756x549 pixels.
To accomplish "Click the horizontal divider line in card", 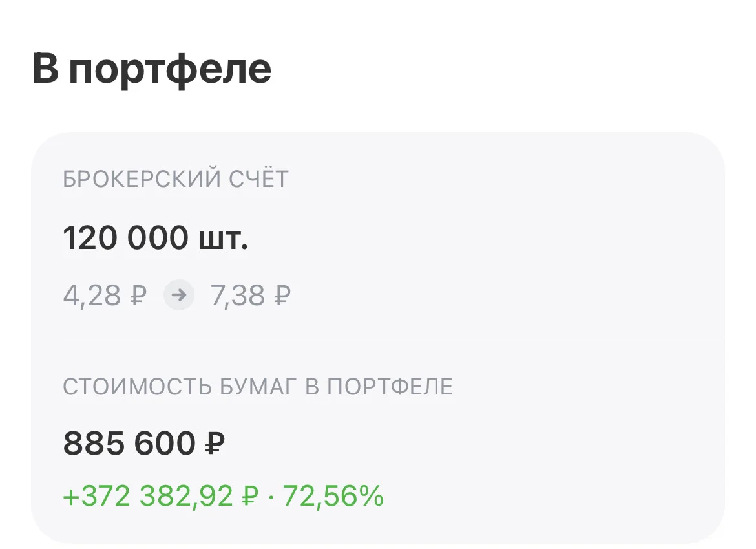I will [x=394, y=341].
